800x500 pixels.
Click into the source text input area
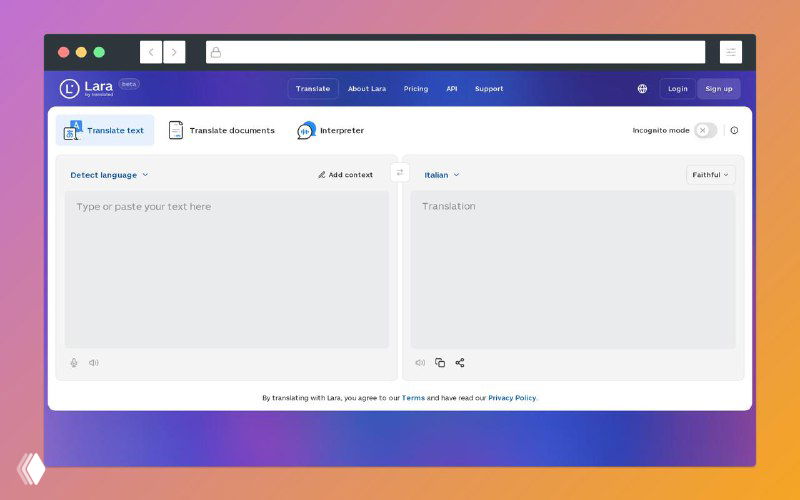227,270
